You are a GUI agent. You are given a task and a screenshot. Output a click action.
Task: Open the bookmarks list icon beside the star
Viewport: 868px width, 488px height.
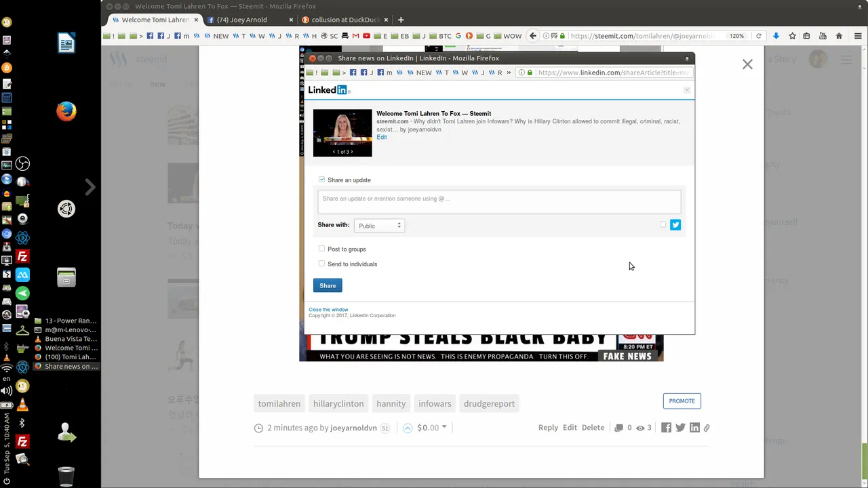click(807, 36)
